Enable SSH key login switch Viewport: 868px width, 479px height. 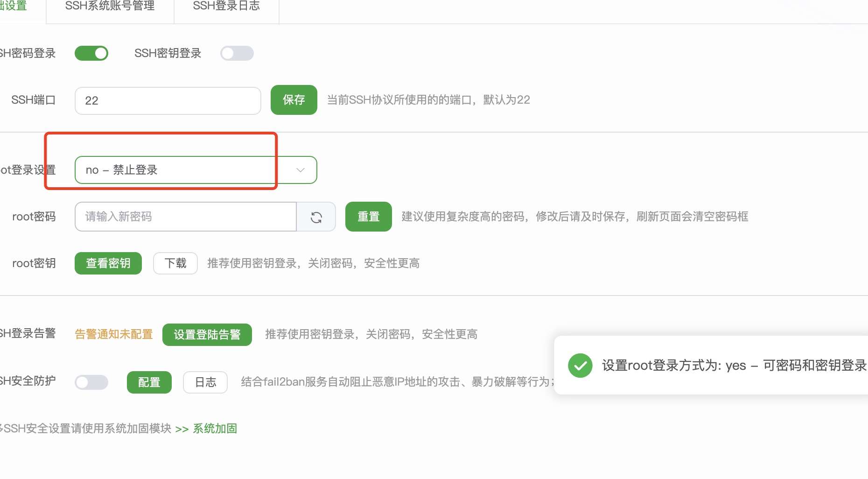point(237,53)
